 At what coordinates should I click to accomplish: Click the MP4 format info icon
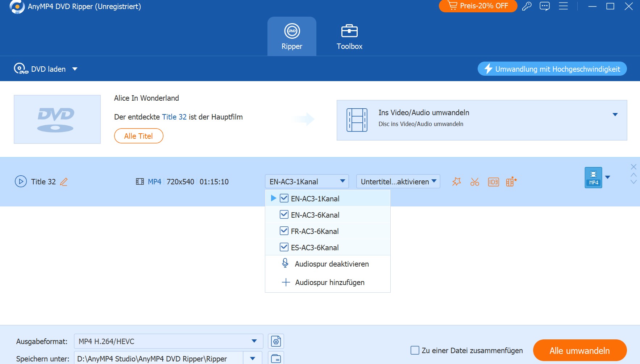140,181
